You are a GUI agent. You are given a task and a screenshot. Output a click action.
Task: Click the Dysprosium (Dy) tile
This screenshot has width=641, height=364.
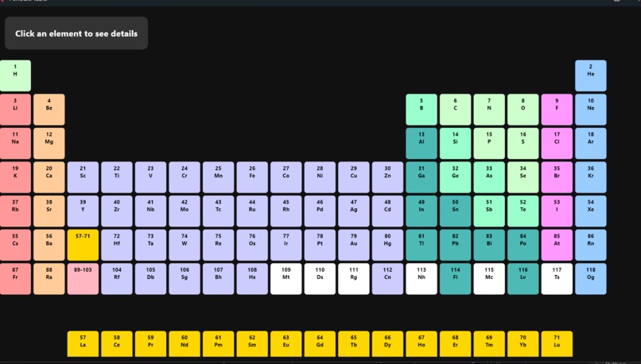(x=387, y=344)
